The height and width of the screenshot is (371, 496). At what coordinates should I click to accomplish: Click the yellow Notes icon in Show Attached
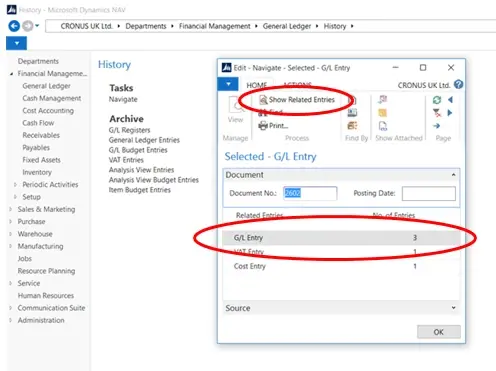[x=383, y=113]
